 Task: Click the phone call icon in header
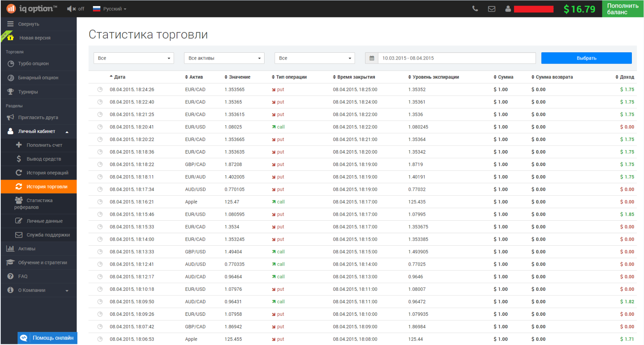click(475, 9)
